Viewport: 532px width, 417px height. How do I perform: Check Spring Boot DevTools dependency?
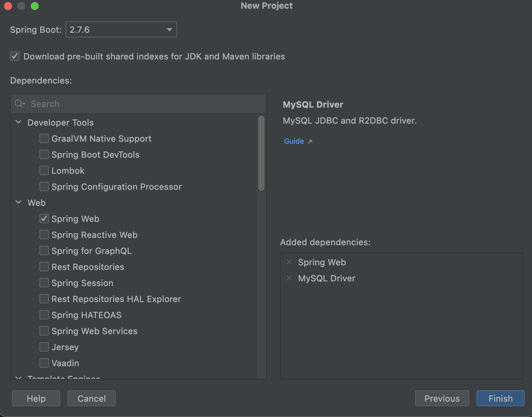click(44, 155)
